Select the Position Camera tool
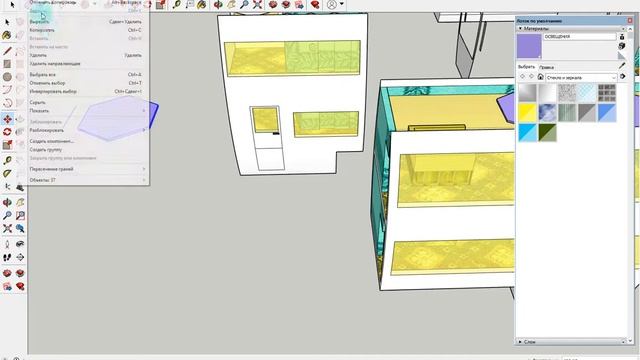Image resolution: width=640 pixels, height=360 pixels. tap(7, 244)
